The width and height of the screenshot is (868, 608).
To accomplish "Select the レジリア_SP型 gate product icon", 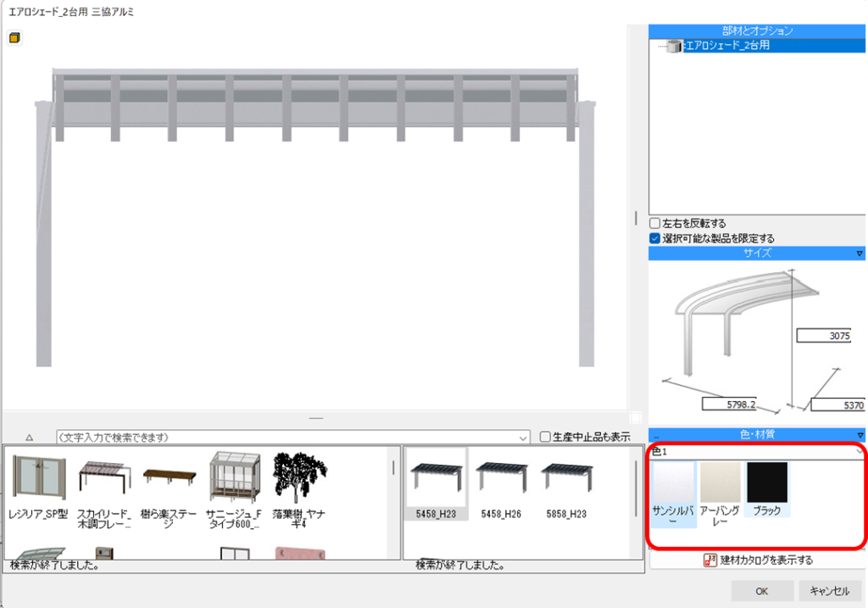I will [38, 479].
